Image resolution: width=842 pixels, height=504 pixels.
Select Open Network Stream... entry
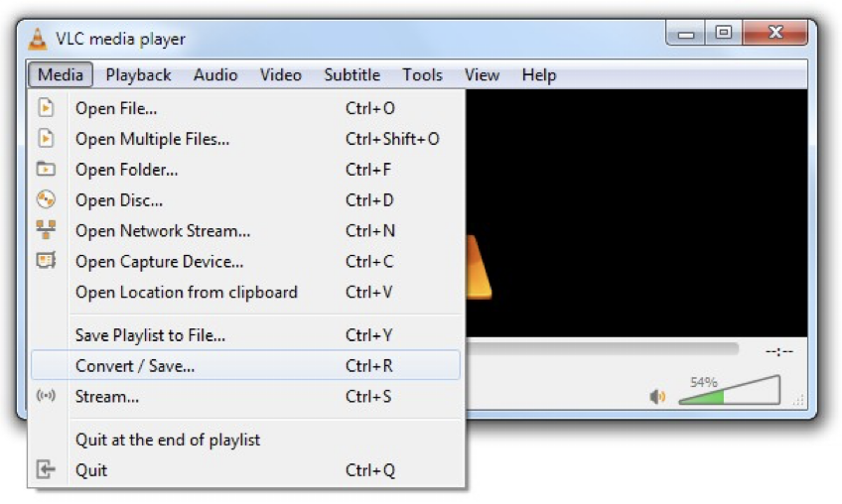[x=245, y=230]
